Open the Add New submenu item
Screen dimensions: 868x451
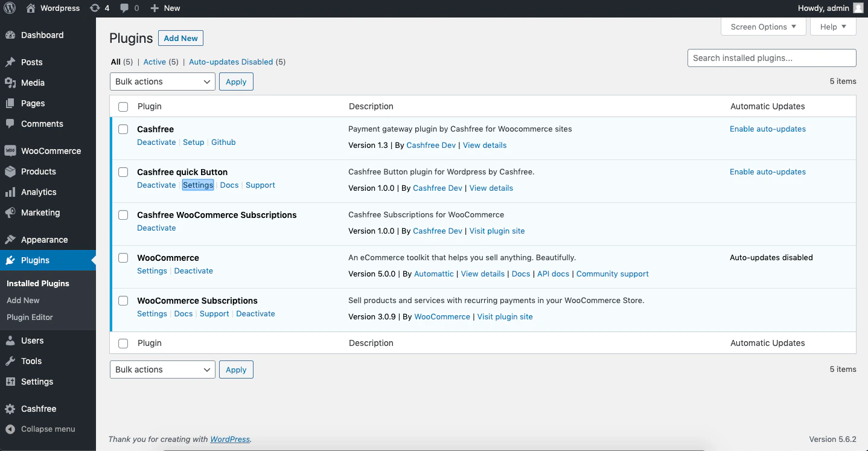click(23, 300)
